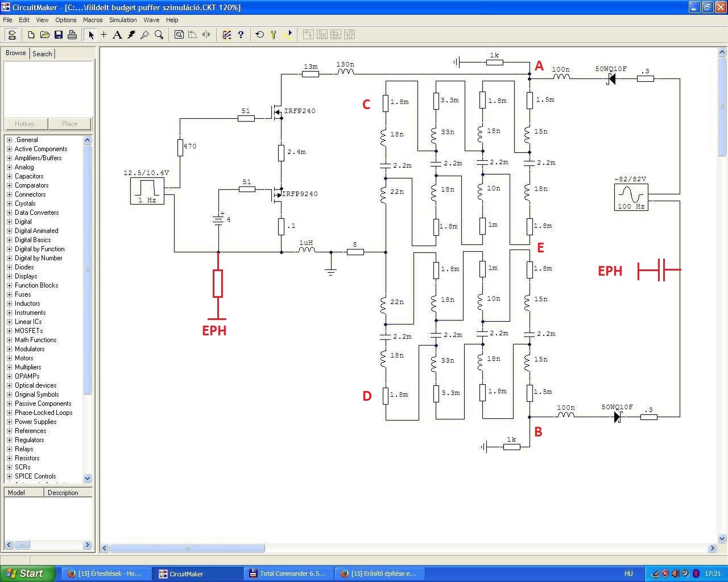Expand the Capacitors category
The height and width of the screenshot is (582, 728).
(x=9, y=176)
